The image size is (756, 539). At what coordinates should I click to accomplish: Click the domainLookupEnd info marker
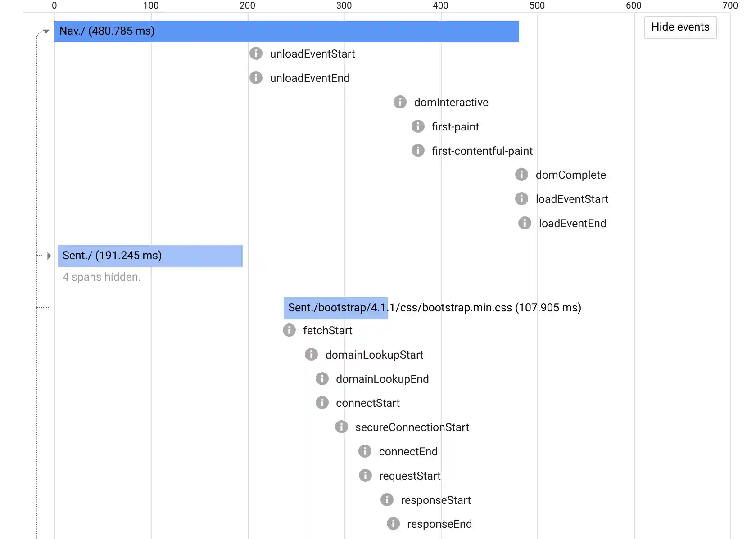(322, 378)
